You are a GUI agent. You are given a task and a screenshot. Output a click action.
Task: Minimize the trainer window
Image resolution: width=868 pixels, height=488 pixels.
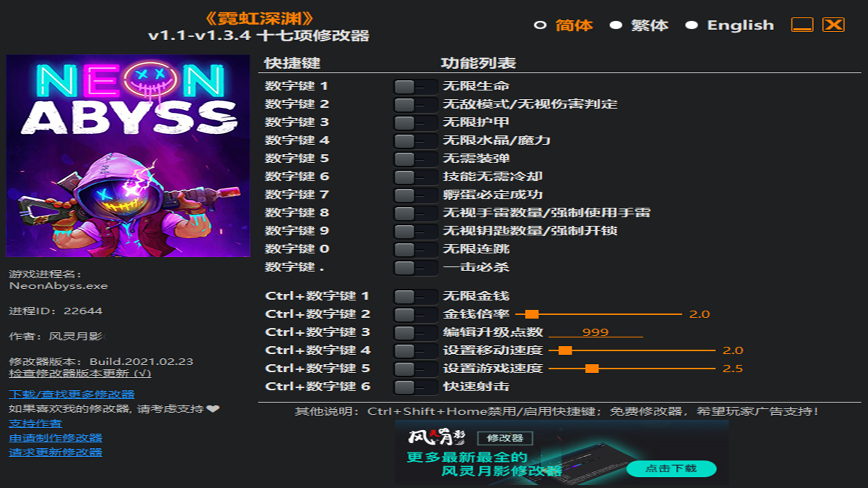[x=802, y=25]
